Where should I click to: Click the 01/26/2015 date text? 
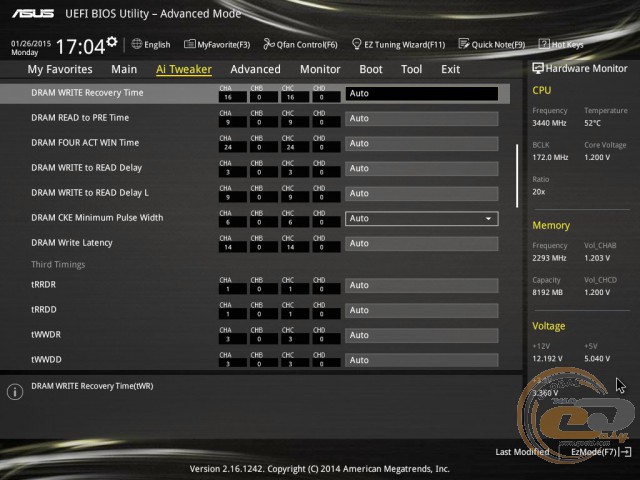31,44
